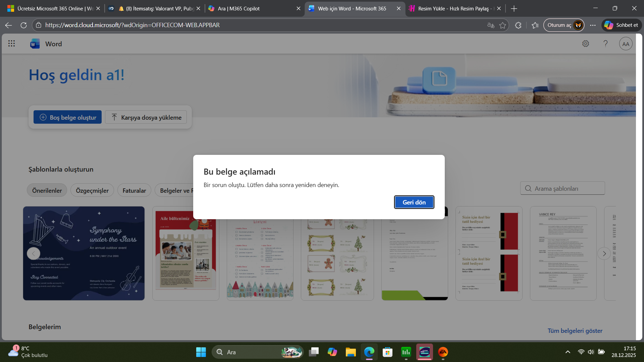644x362 pixels.
Task: Open clock and date 17:15 panel
Action: (x=624, y=352)
